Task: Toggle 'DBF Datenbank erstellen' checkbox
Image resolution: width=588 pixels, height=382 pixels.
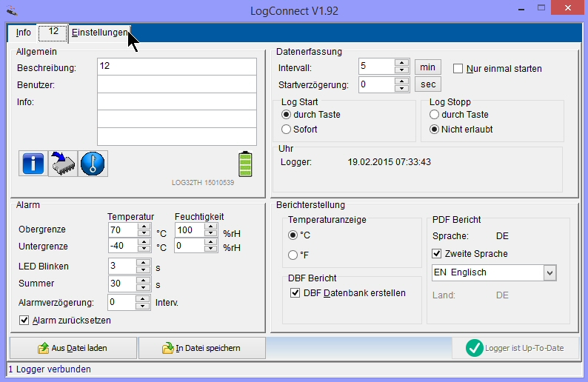Action: point(295,293)
